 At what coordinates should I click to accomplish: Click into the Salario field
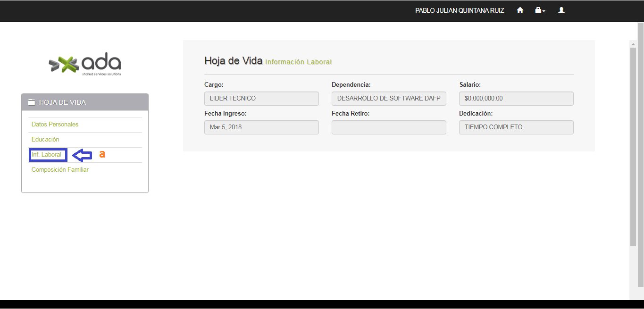click(x=516, y=99)
